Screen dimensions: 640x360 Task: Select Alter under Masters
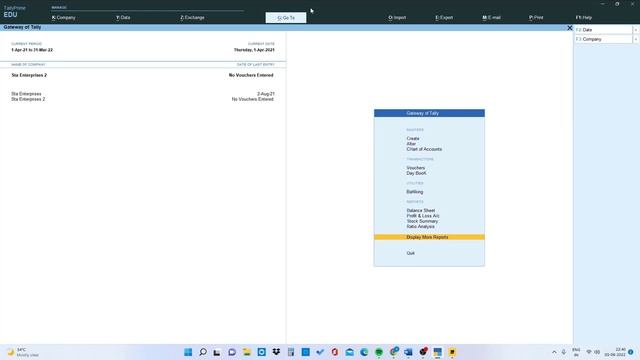pos(411,144)
